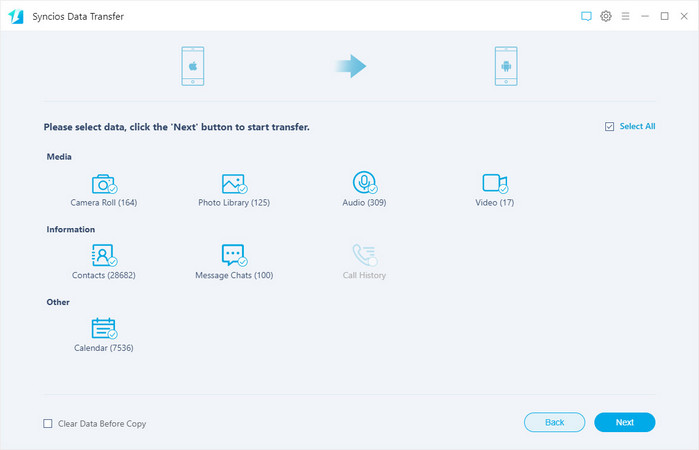Minimize the Syncios window
This screenshot has width=699, height=450.
point(645,16)
